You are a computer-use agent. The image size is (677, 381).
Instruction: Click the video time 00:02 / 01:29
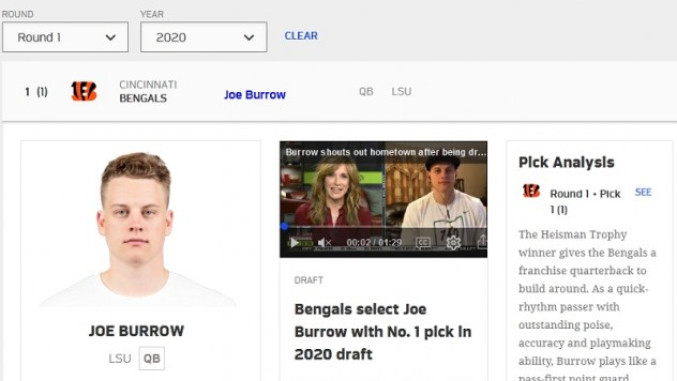click(x=374, y=243)
